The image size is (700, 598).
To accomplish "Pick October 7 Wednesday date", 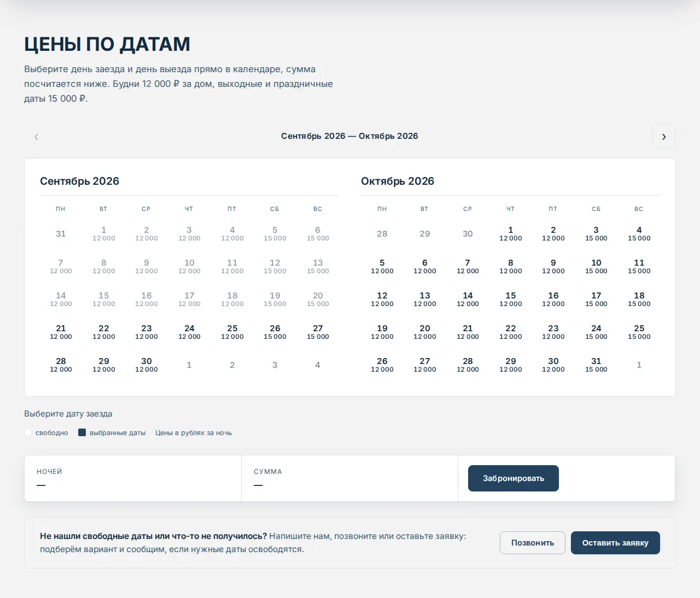I will coord(468,266).
